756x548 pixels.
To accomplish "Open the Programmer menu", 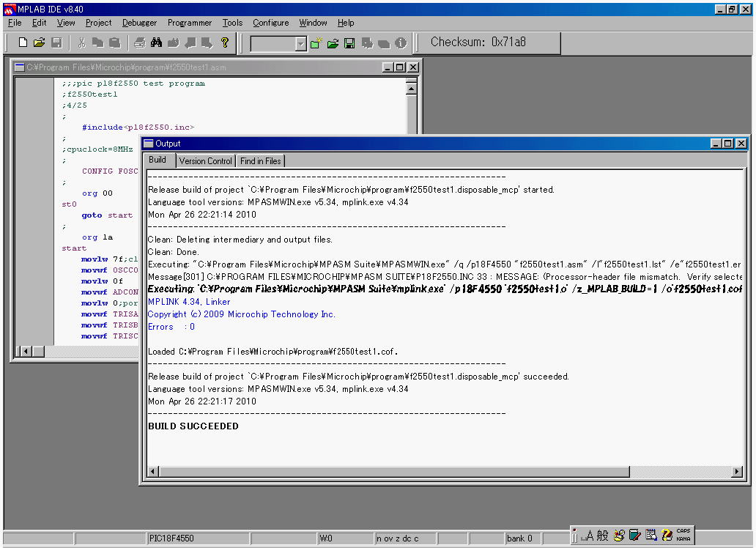I will [x=190, y=23].
